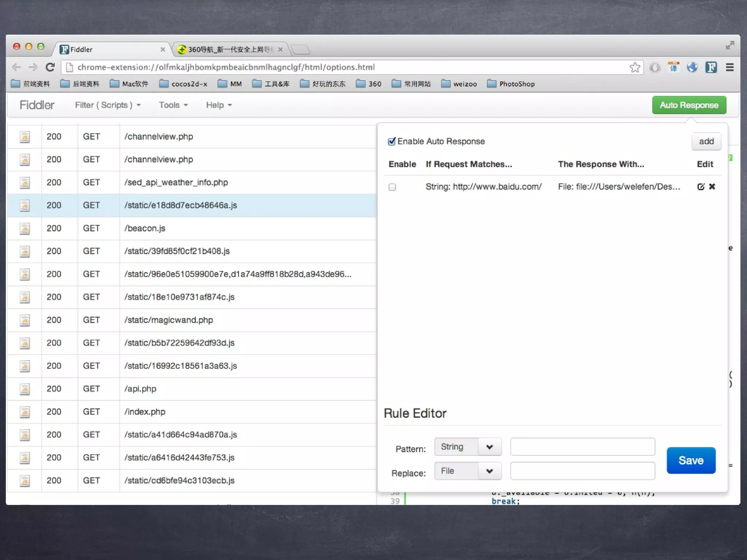Image resolution: width=747 pixels, height=560 pixels.
Task: Click the Fiddler extension icon in toolbar
Action: pos(711,67)
